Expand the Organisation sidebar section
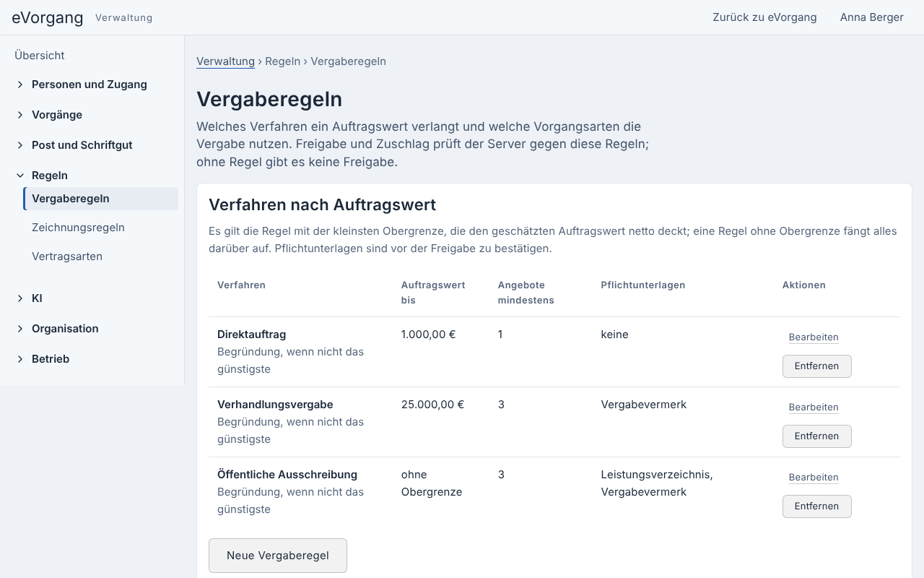924x578 pixels. click(x=92, y=329)
